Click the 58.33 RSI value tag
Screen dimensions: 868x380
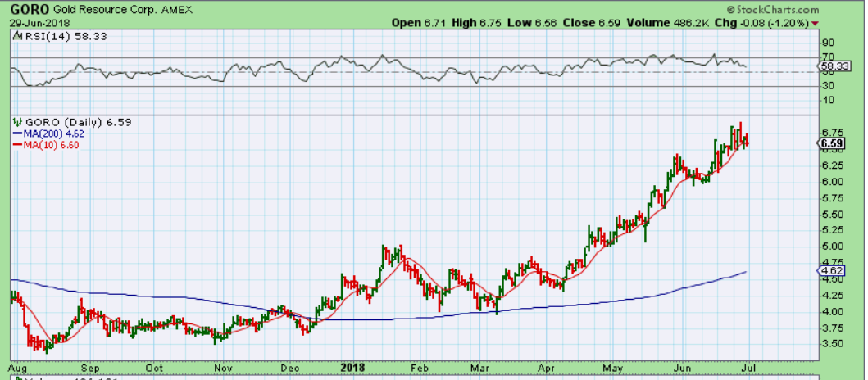tap(833, 66)
